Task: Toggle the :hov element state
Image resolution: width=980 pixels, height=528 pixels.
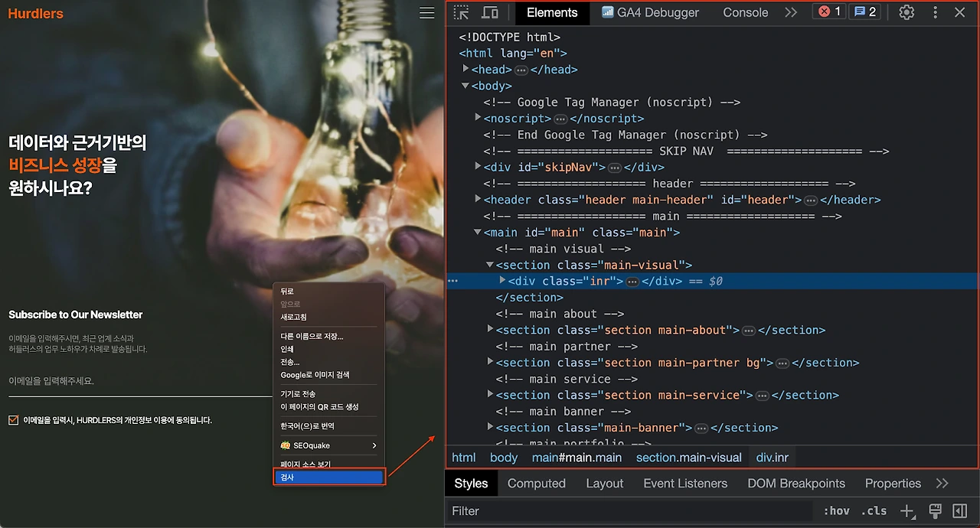Action: (x=837, y=511)
